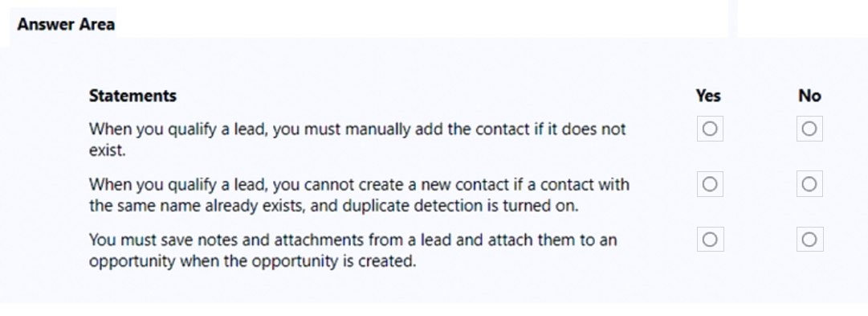Image resolution: width=868 pixels, height=316 pixels.
Task: Click line 'When you qualify a lead, you must manually'
Action: [x=251, y=129]
